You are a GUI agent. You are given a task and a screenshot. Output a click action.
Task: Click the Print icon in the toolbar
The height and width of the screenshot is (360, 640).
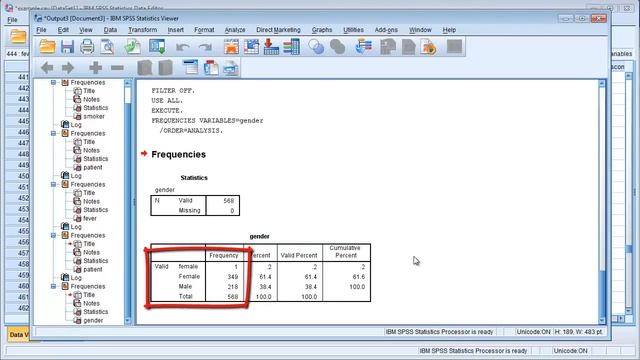(x=87, y=47)
